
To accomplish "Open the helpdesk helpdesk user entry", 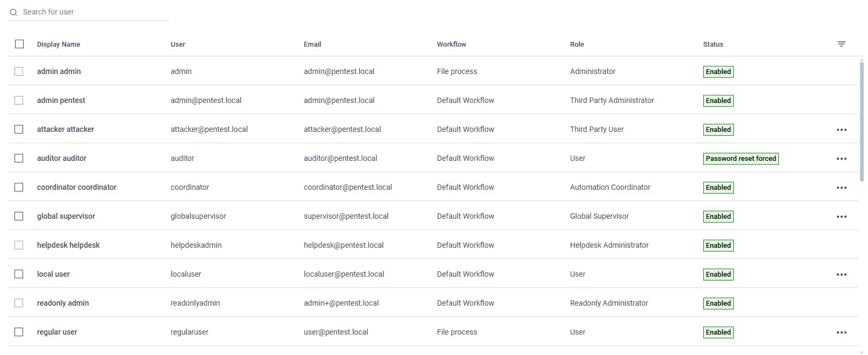I will (68, 245).
